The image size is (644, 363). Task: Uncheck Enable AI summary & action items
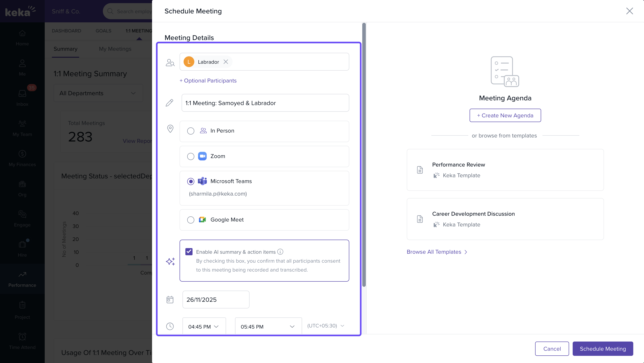click(x=189, y=252)
